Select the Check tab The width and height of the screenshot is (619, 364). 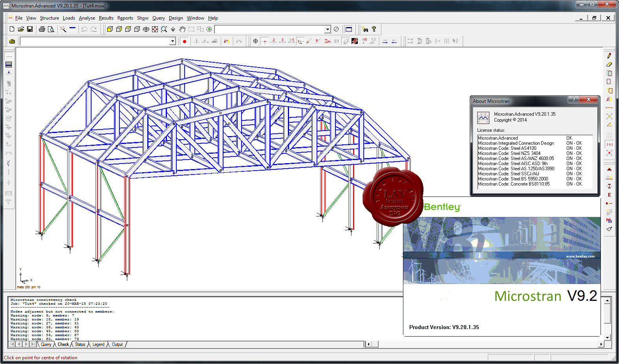click(x=63, y=344)
